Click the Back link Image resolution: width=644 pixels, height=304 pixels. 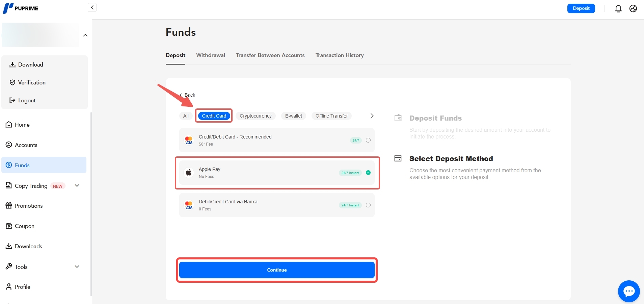tap(188, 95)
